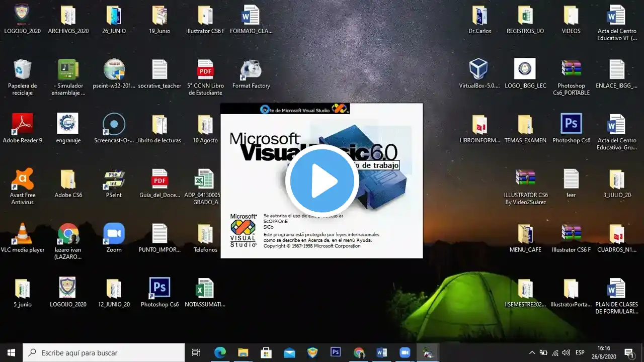Screen dimensions: 644x362
Task: Select the IllustratorPorta... folder
Action: 571,289
